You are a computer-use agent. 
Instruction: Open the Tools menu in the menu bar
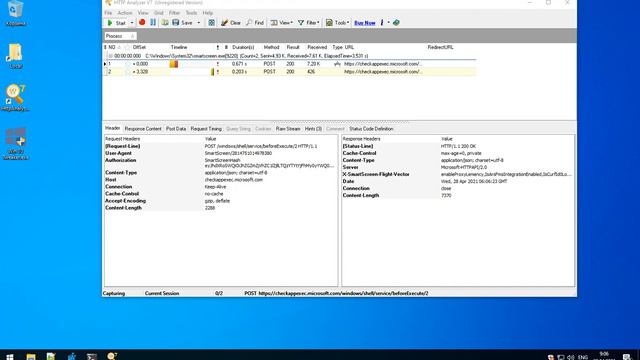pos(191,13)
